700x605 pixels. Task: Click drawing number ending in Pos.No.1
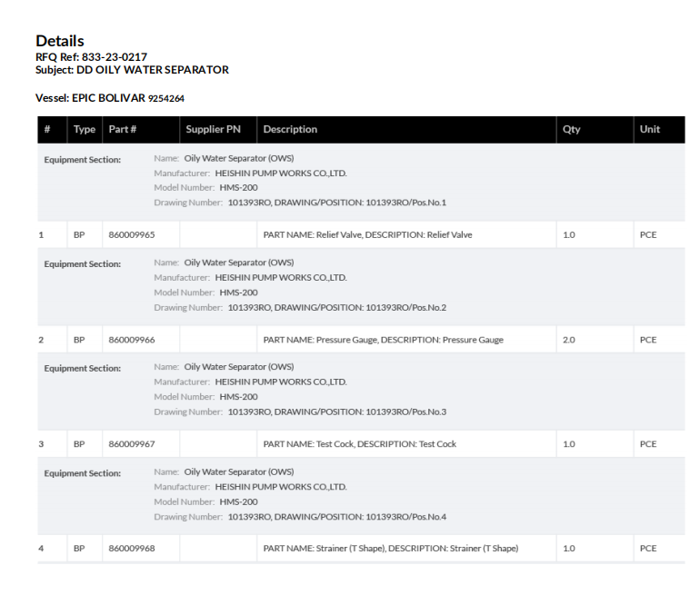pos(337,203)
